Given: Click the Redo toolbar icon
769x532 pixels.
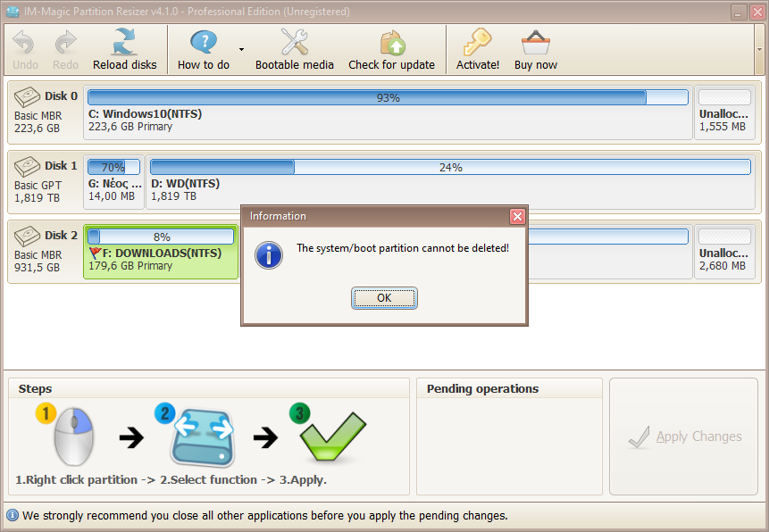Looking at the screenshot, I should [x=65, y=42].
